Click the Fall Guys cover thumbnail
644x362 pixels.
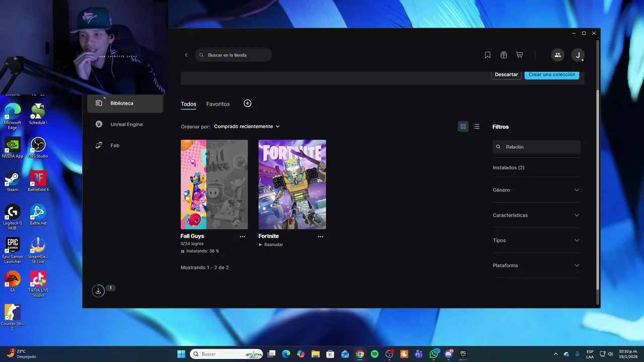214,185
